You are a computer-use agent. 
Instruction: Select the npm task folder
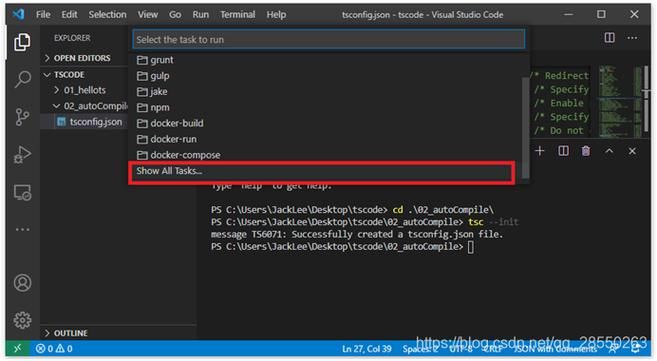point(325,108)
